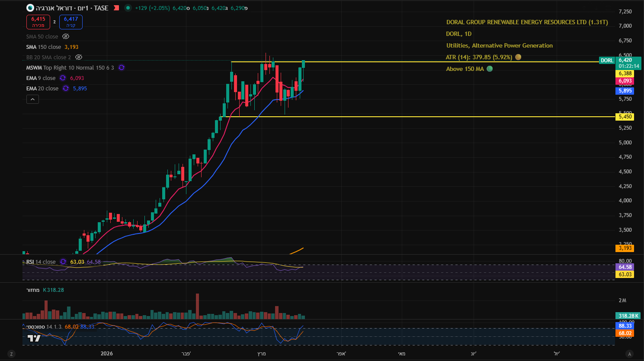The width and height of the screenshot is (644, 361).
Task: Click the current price label 6,420 with countdown
Action: click(x=629, y=63)
